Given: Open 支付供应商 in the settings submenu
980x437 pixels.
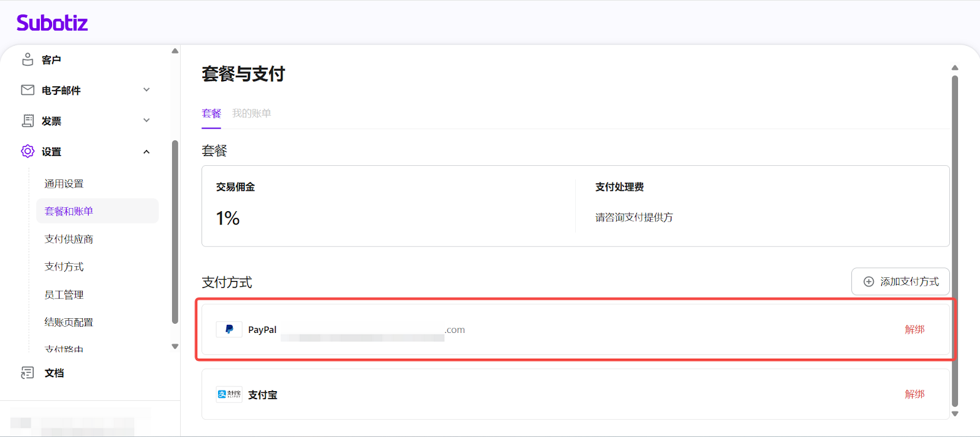Looking at the screenshot, I should [69, 239].
